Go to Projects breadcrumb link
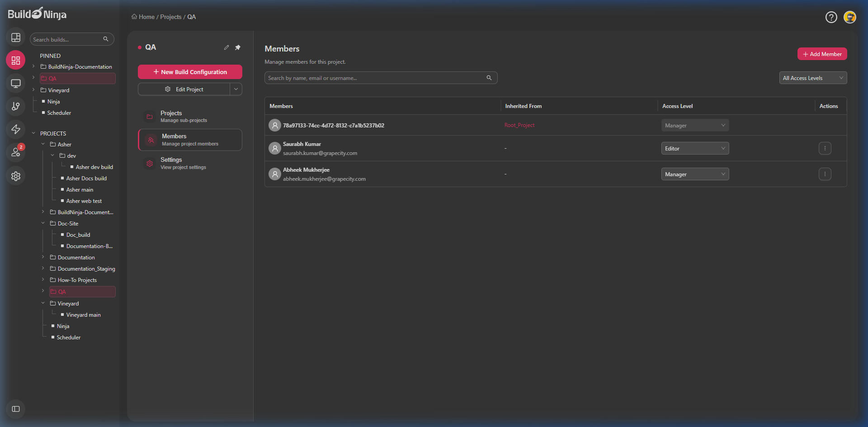The height and width of the screenshot is (427, 868). pyautogui.click(x=171, y=17)
